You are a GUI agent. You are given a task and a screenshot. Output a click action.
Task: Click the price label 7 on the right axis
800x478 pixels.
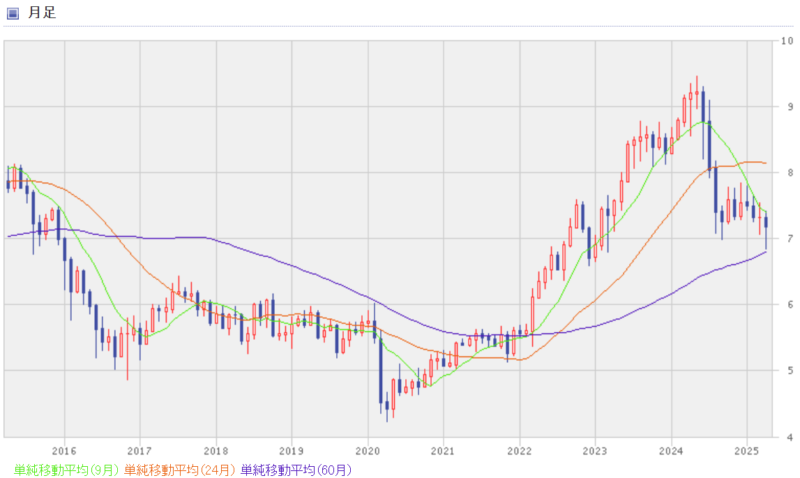coord(789,239)
